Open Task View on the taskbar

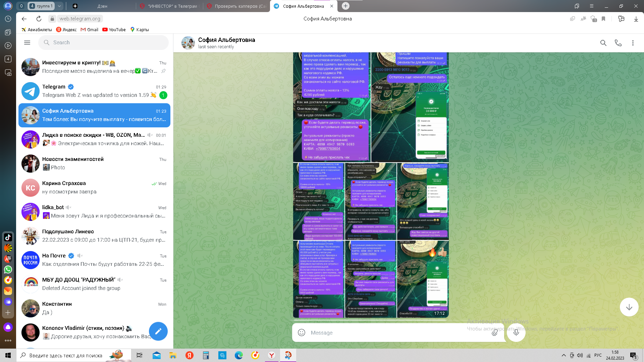(140, 355)
